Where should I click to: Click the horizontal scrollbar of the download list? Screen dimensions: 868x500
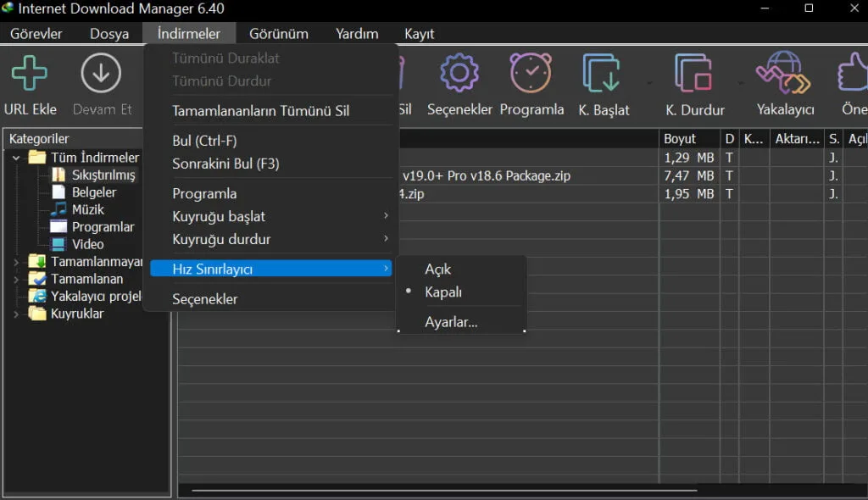pyautogui.click(x=444, y=490)
